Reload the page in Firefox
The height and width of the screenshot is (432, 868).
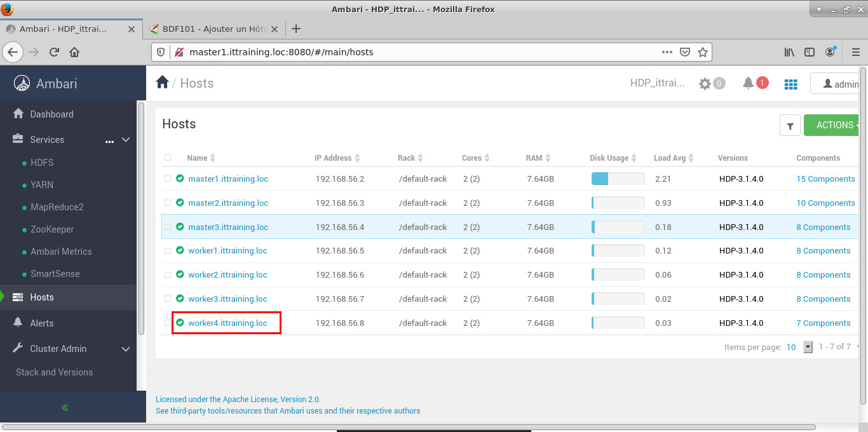point(55,52)
